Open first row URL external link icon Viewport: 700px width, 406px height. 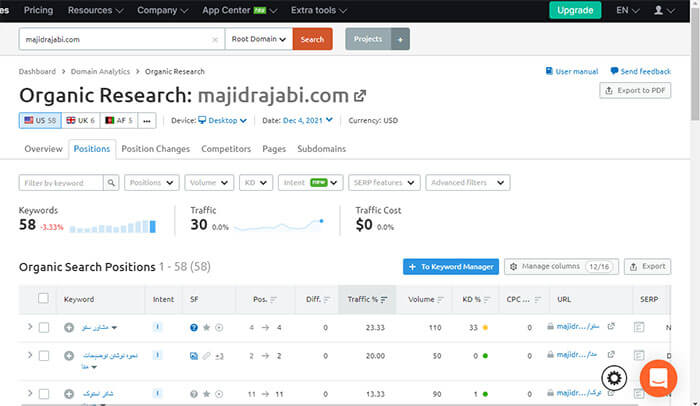(x=611, y=326)
